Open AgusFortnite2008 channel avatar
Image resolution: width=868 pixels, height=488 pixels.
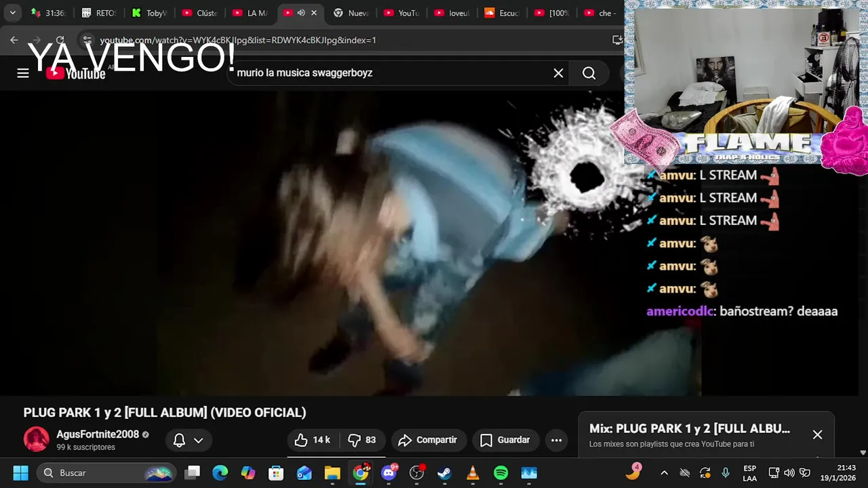(x=37, y=439)
